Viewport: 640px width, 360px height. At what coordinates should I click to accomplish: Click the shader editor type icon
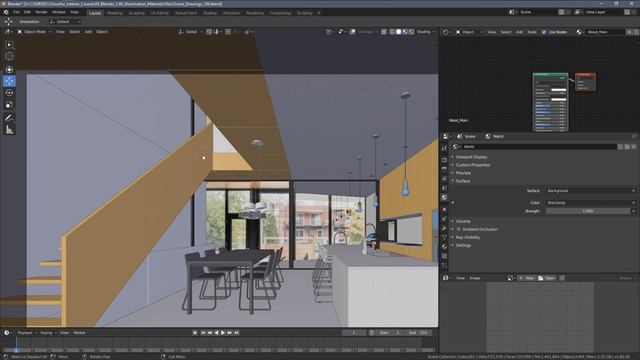[446, 32]
